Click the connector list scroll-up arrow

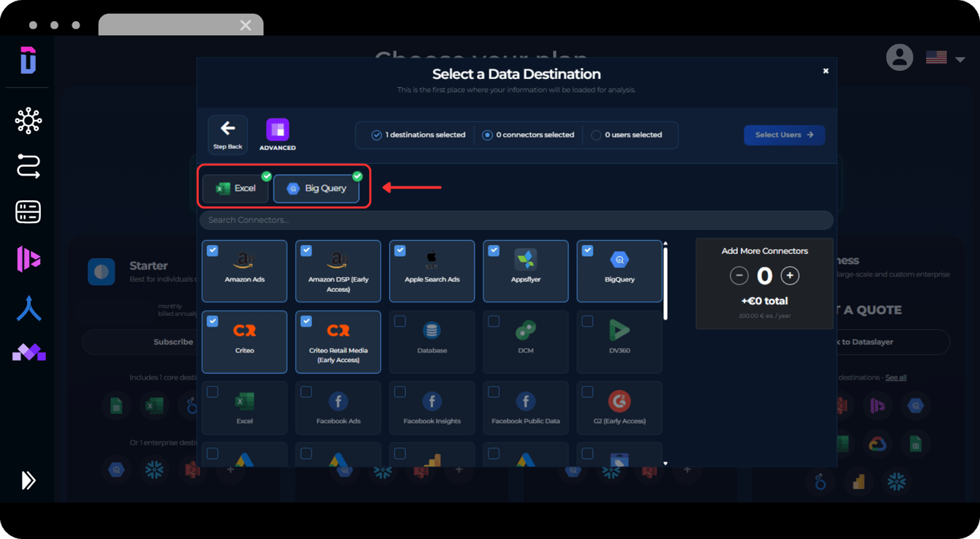(665, 244)
